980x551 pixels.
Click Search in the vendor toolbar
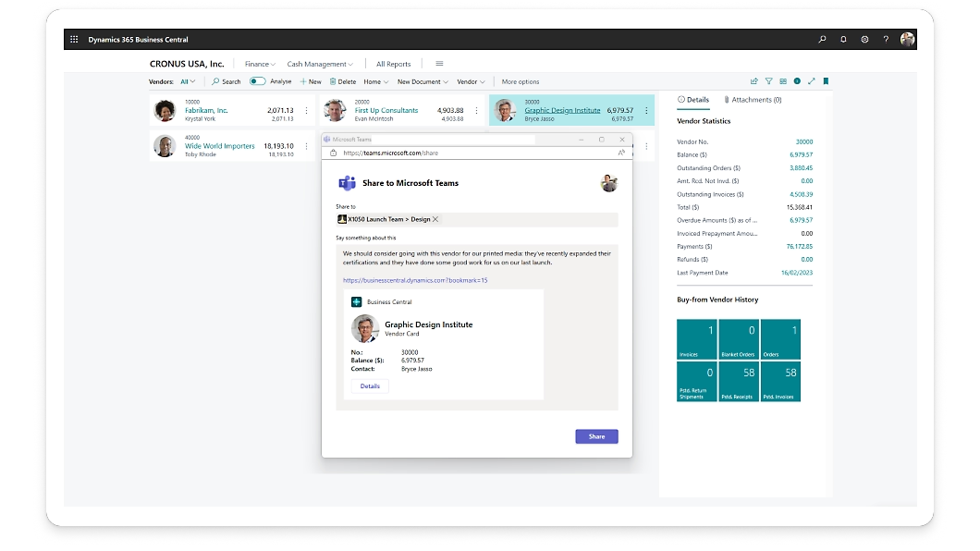pyautogui.click(x=227, y=82)
